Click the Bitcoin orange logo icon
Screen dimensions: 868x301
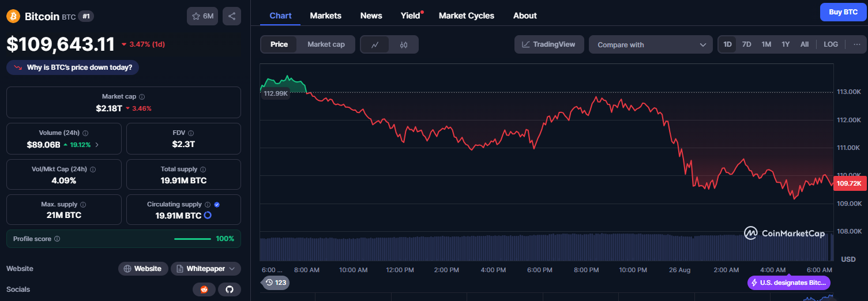13,16
